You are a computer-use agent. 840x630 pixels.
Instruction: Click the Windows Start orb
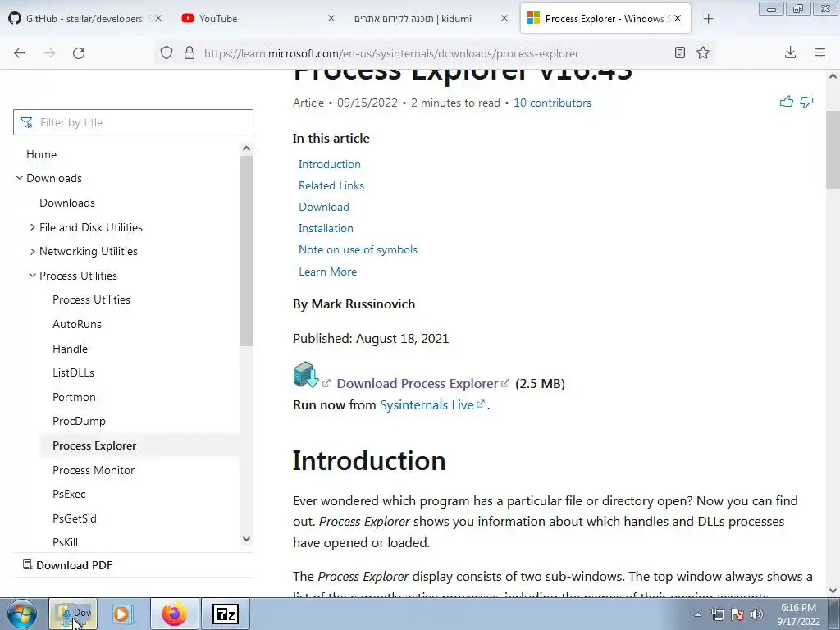tap(22, 614)
